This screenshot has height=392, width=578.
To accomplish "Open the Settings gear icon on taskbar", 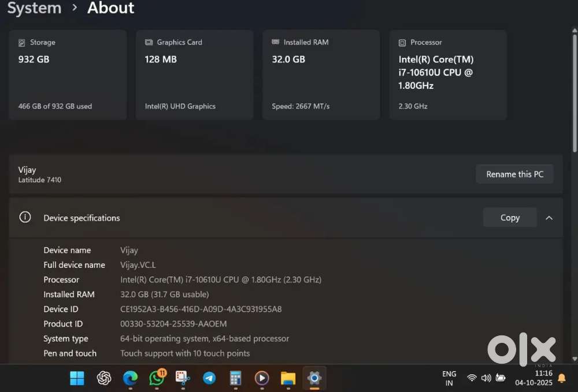I will click(314, 378).
